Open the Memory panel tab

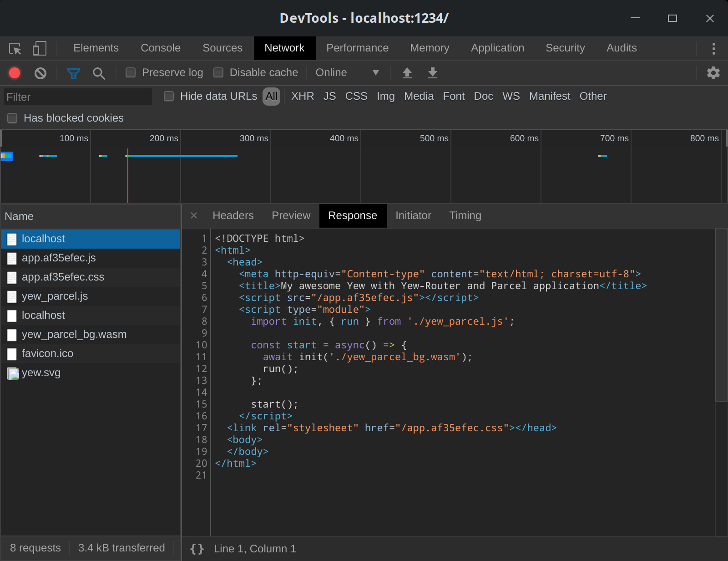pyautogui.click(x=430, y=48)
